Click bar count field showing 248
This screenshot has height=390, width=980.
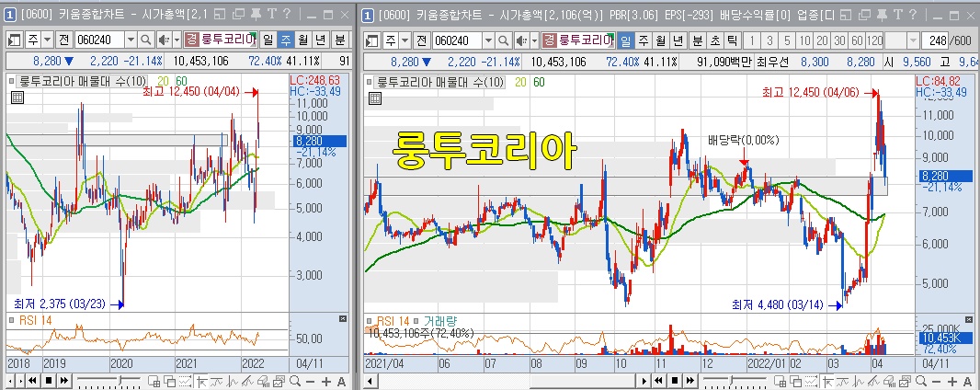click(935, 40)
